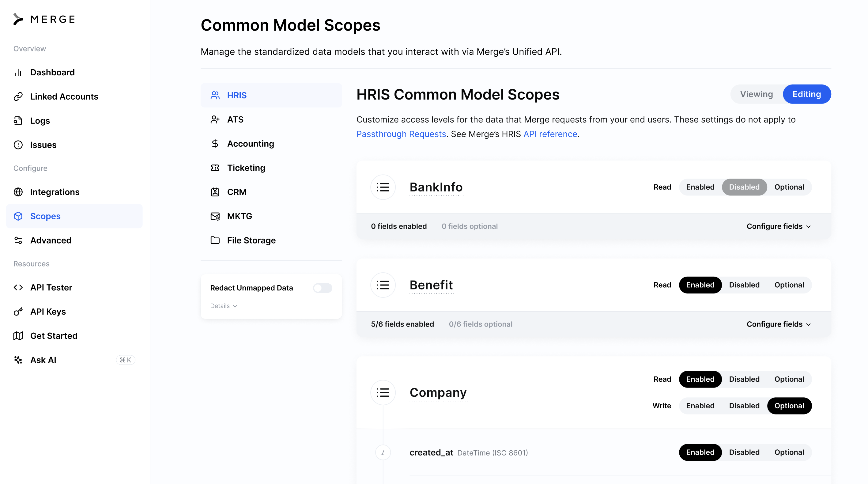Open Dashboard via bar chart icon
The width and height of the screenshot is (868, 484).
18,73
